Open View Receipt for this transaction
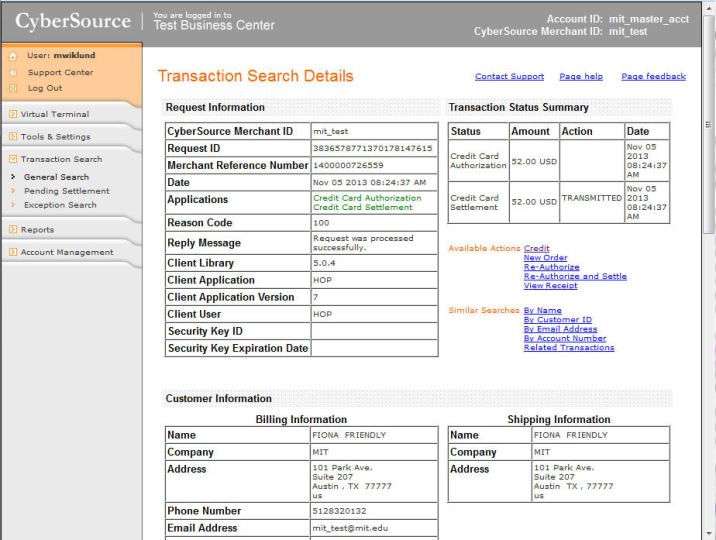716x540 pixels. click(550, 285)
